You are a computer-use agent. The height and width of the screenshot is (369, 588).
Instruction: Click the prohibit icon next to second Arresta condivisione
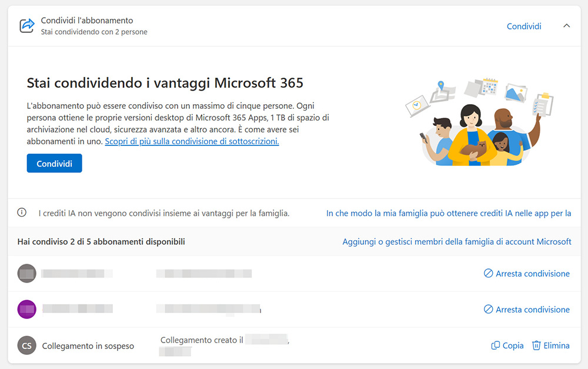tap(488, 309)
